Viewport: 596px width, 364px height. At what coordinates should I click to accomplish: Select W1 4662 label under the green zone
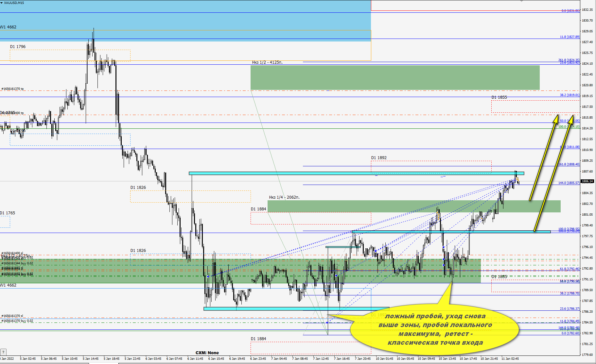click(8, 285)
